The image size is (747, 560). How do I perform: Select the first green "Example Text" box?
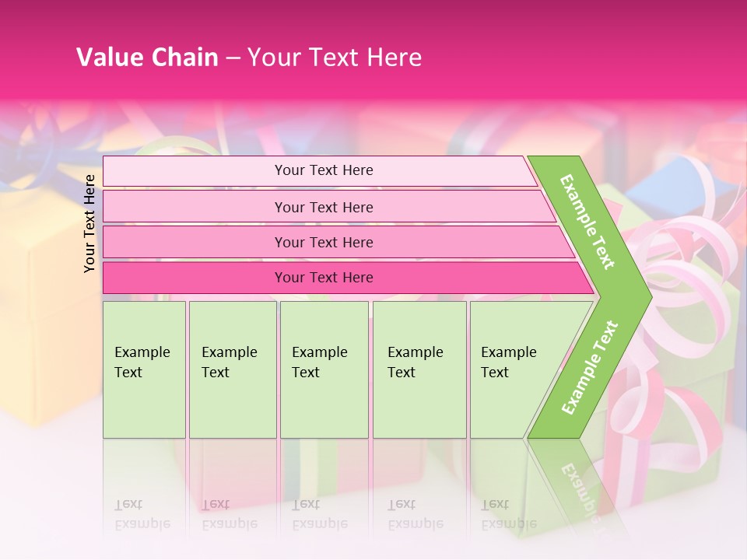click(144, 369)
